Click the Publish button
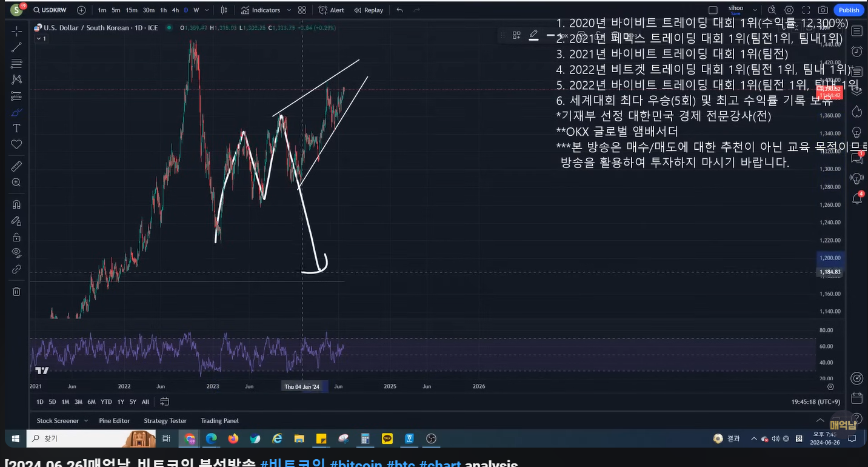The height and width of the screenshot is (467, 868). 849,10
